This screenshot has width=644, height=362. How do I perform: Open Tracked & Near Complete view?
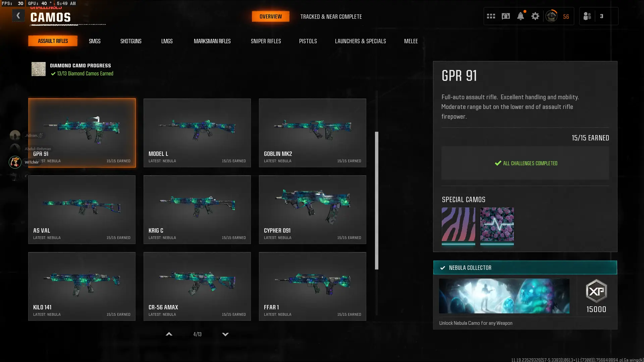(x=331, y=16)
